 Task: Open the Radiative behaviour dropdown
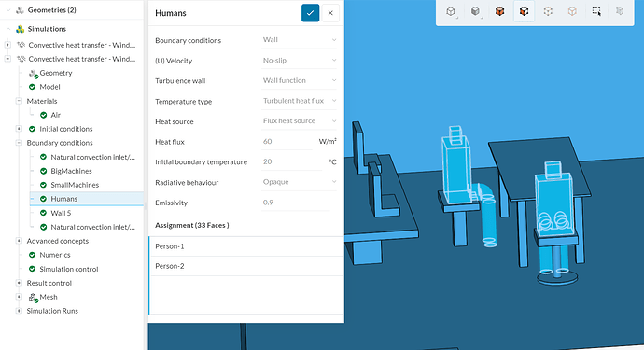300,182
